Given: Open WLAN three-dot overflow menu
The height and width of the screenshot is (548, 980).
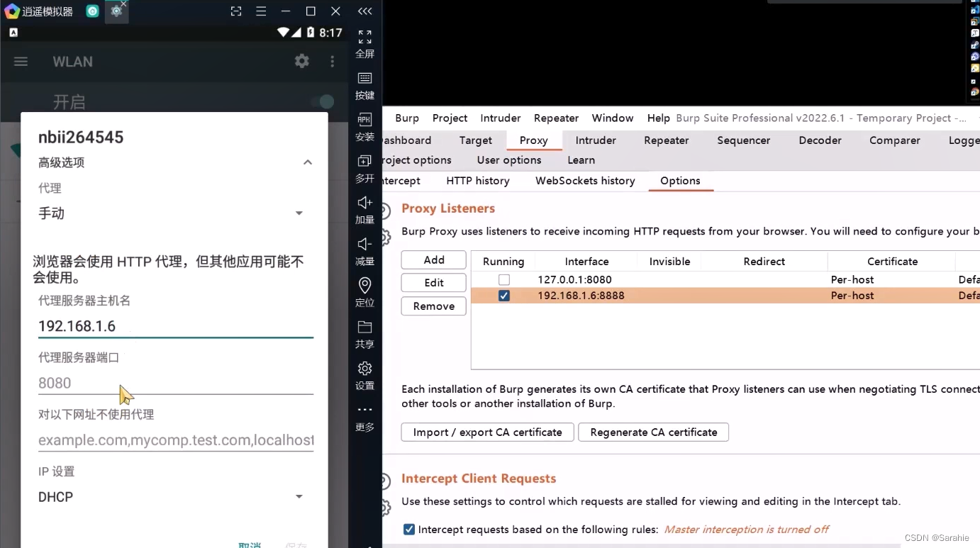Looking at the screenshot, I should (332, 62).
